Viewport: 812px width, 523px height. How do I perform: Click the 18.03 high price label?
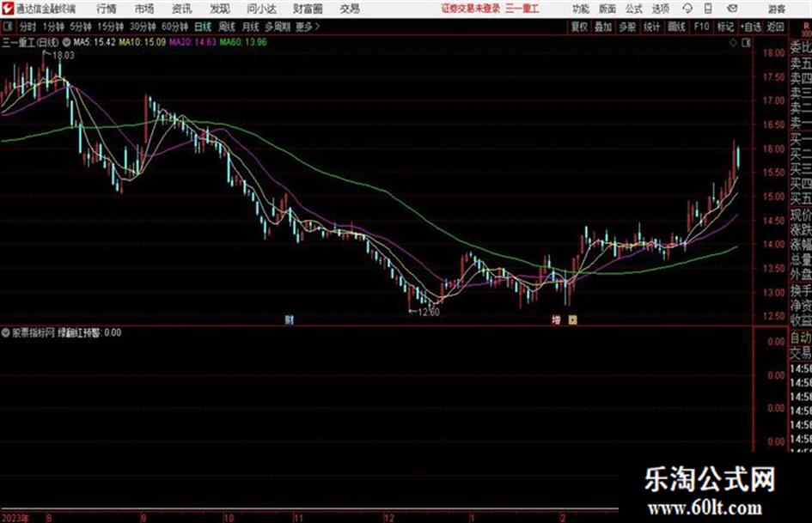tap(64, 56)
